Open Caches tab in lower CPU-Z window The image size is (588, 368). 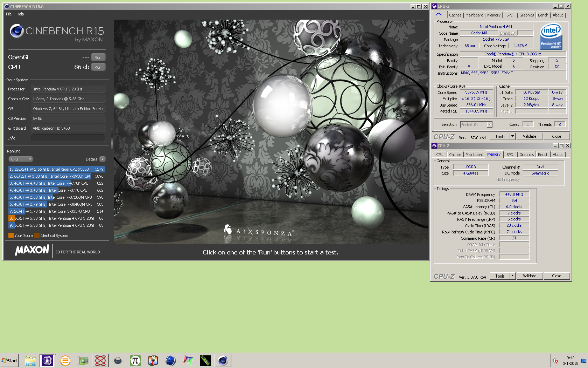click(x=455, y=155)
